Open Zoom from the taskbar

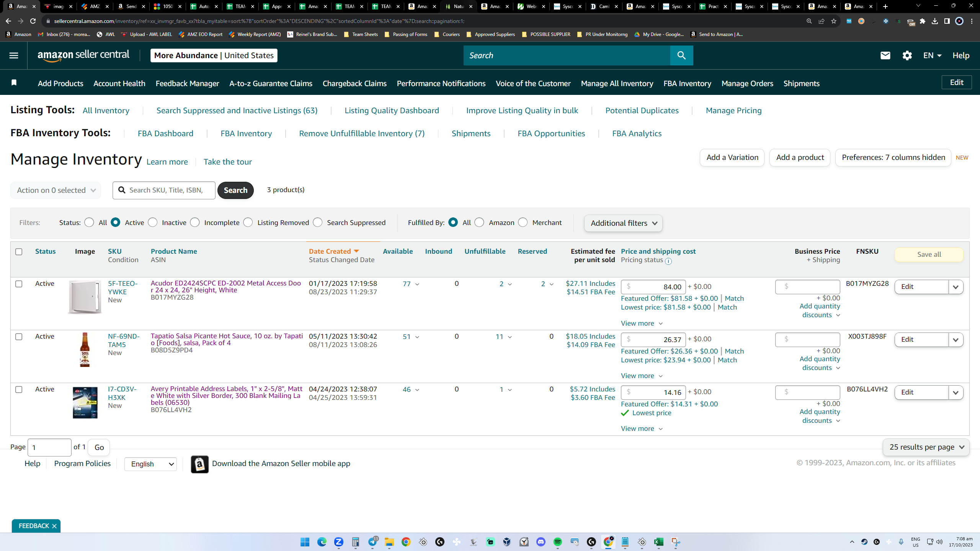[339, 542]
